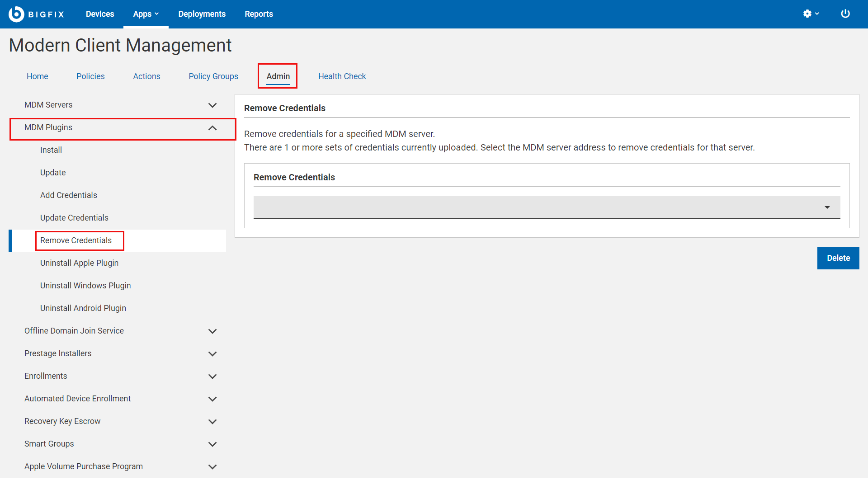The height and width of the screenshot is (480, 868).
Task: Click the BigFix logo icon
Action: (16, 14)
